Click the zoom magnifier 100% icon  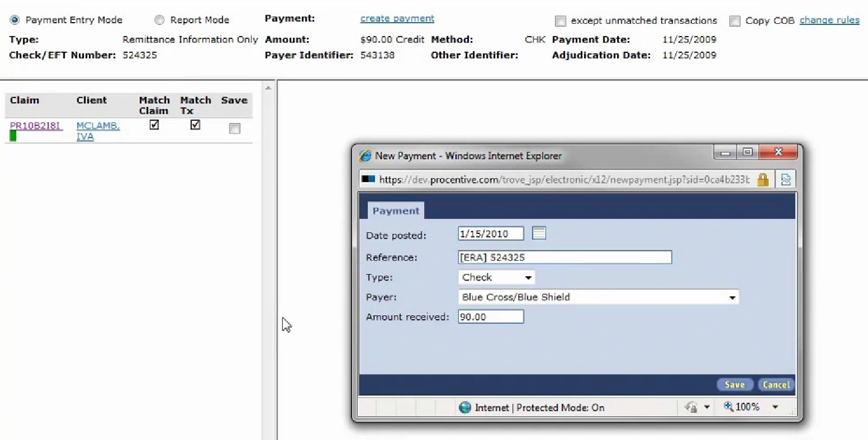[x=729, y=407]
